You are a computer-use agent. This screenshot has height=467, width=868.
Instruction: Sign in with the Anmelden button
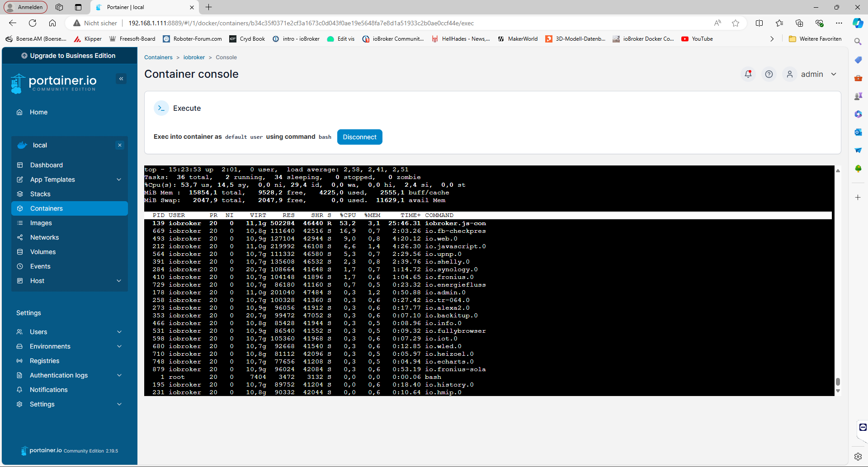point(25,7)
